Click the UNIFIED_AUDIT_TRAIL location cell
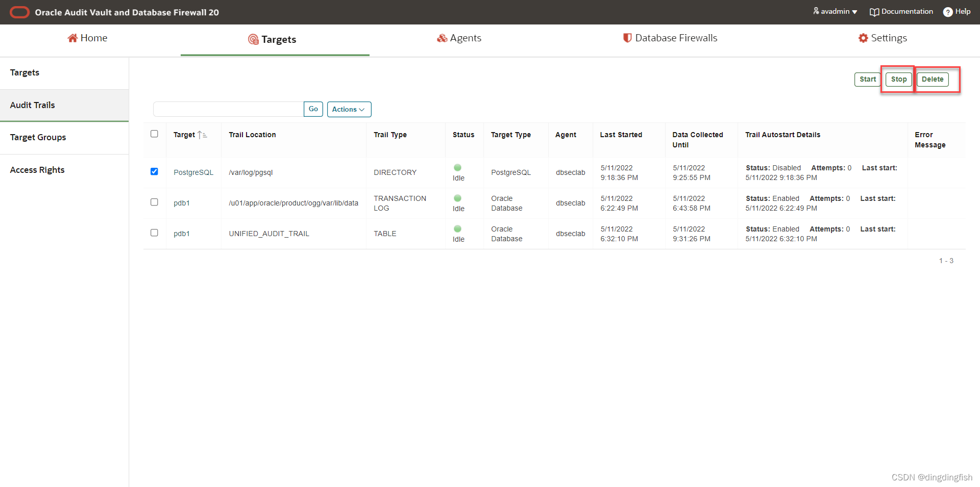 tap(269, 234)
